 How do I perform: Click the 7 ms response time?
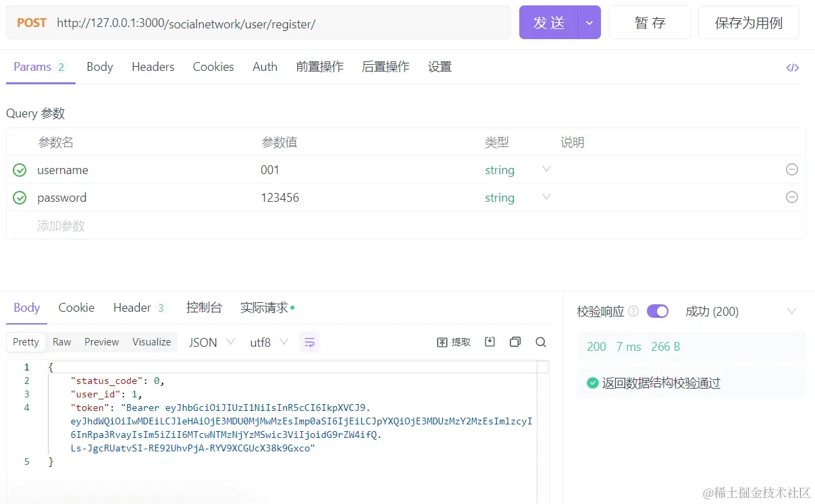tap(629, 347)
